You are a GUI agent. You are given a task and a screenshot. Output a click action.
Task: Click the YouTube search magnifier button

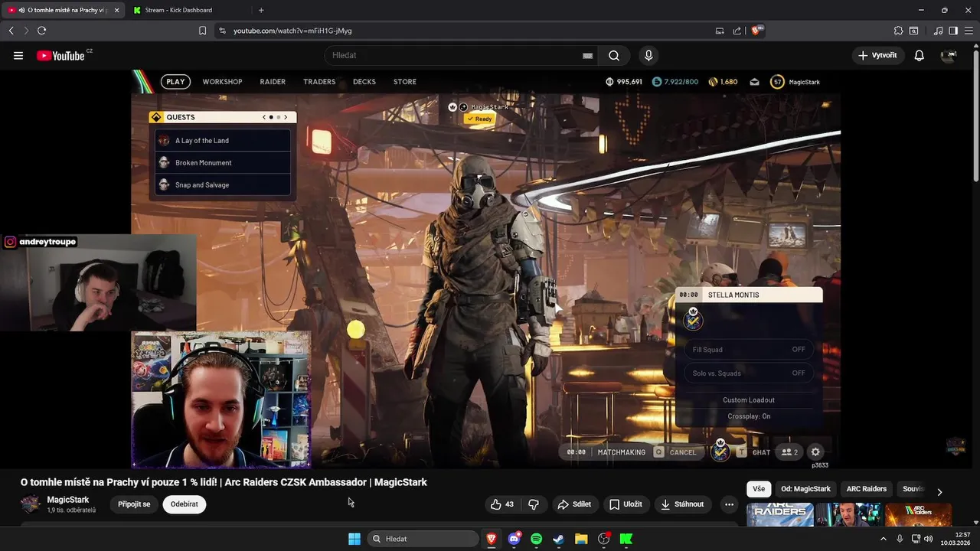click(x=614, y=56)
